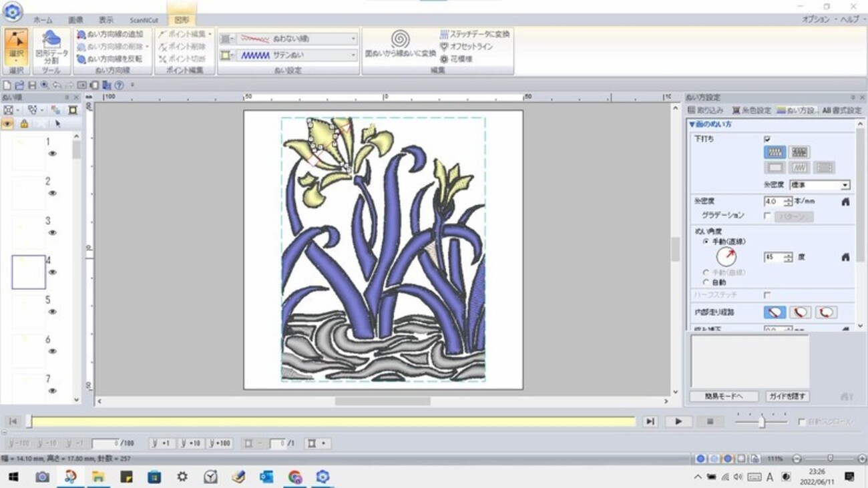Choose the 花模様 floral pattern command
868x488 pixels.
coord(456,59)
